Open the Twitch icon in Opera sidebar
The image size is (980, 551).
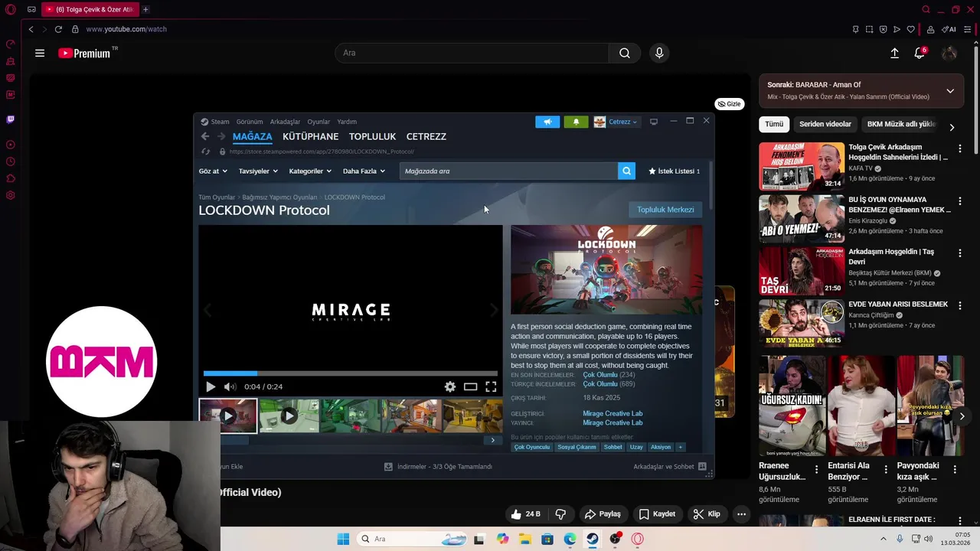pos(10,119)
